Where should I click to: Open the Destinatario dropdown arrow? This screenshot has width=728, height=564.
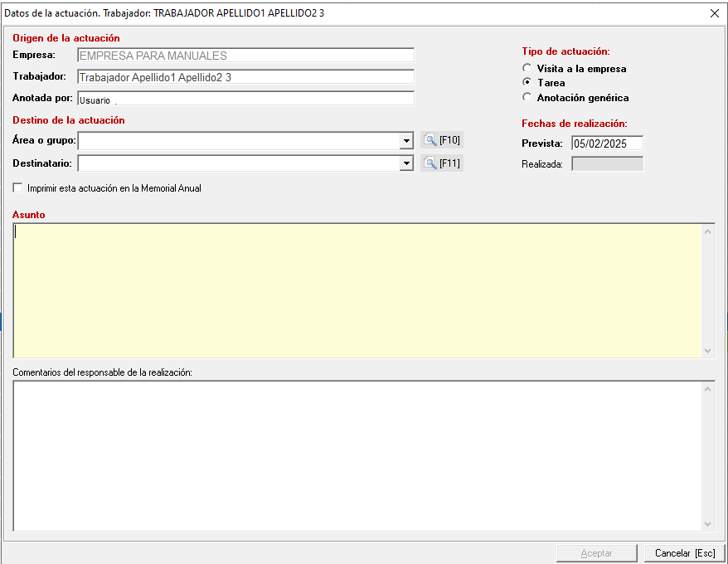(406, 163)
